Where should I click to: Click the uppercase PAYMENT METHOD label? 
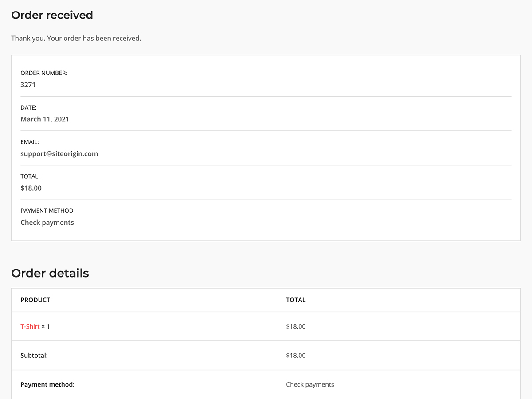click(x=47, y=211)
